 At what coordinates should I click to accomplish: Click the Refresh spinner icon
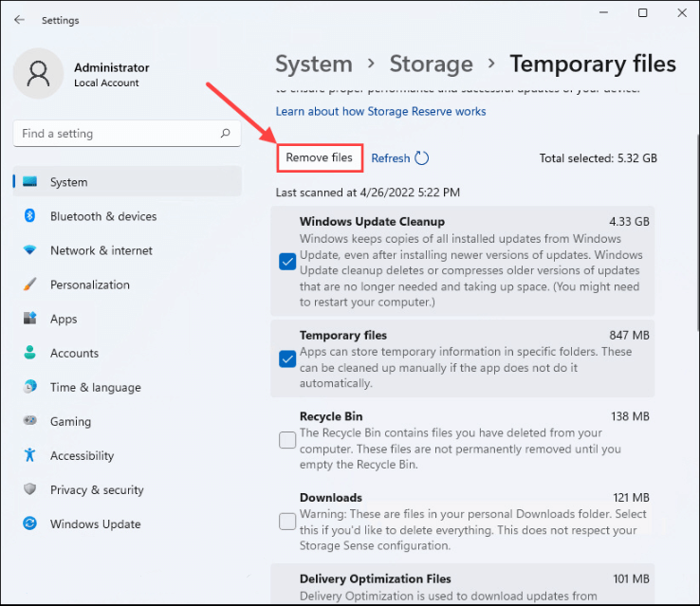tap(422, 158)
